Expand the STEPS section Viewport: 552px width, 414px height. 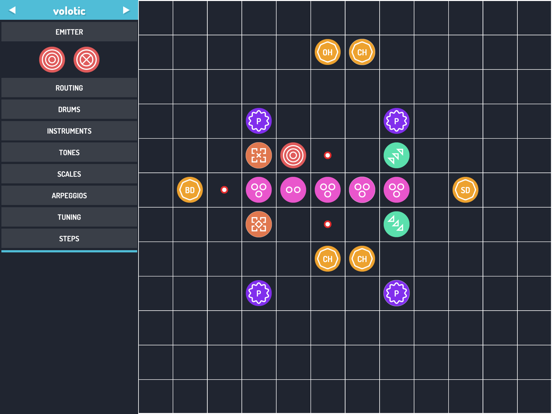coord(69,238)
